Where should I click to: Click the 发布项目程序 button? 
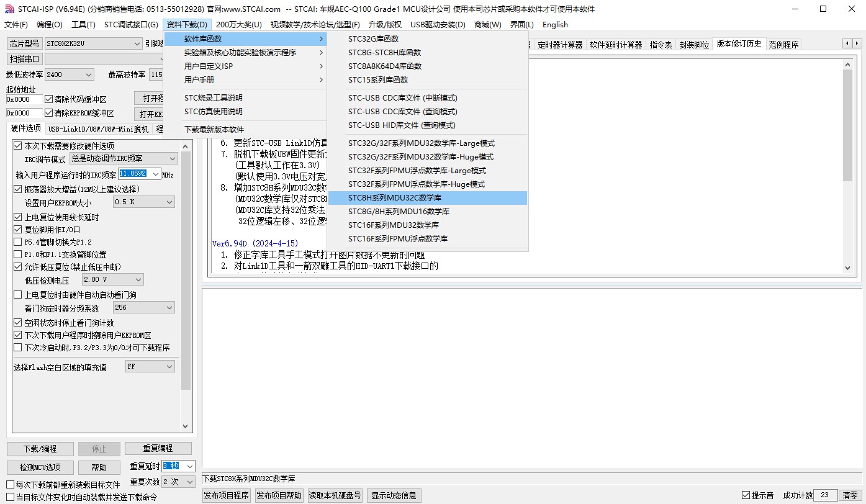pos(227,495)
